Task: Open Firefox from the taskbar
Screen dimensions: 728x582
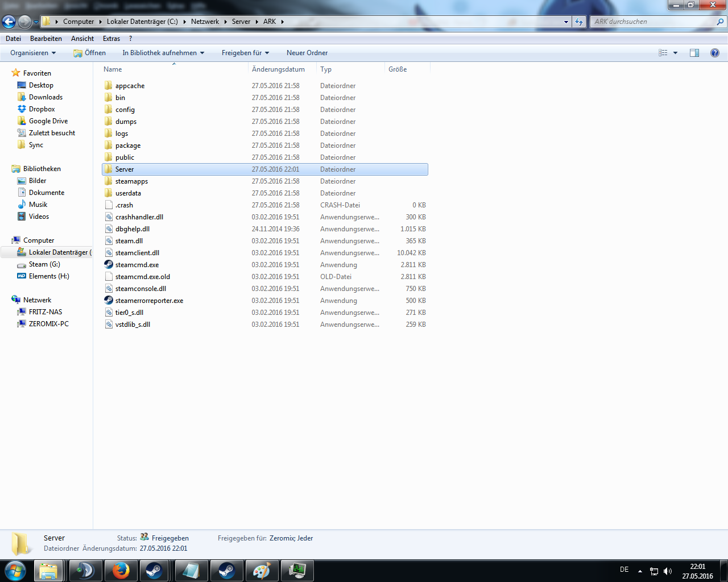Action: click(121, 571)
